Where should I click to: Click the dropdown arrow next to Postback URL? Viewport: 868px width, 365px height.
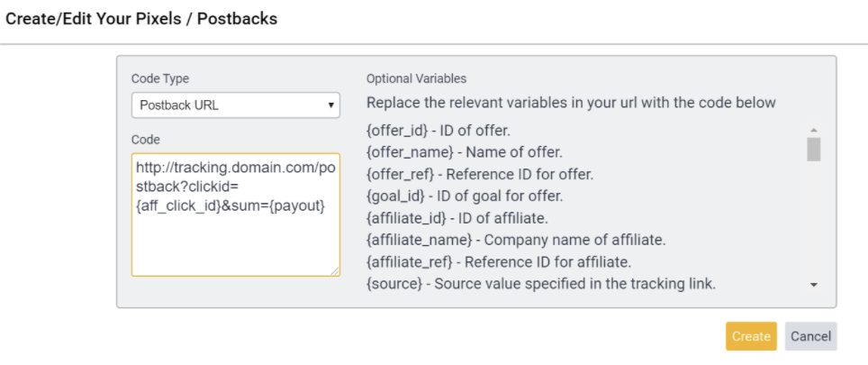pyautogui.click(x=330, y=105)
